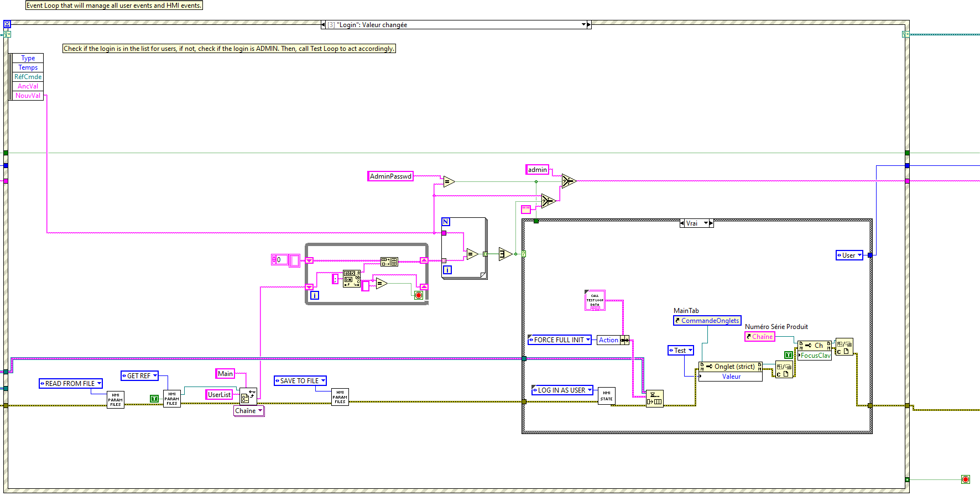Click the Numéro Série Produit label
This screenshot has width=980, height=496.
(x=776, y=327)
